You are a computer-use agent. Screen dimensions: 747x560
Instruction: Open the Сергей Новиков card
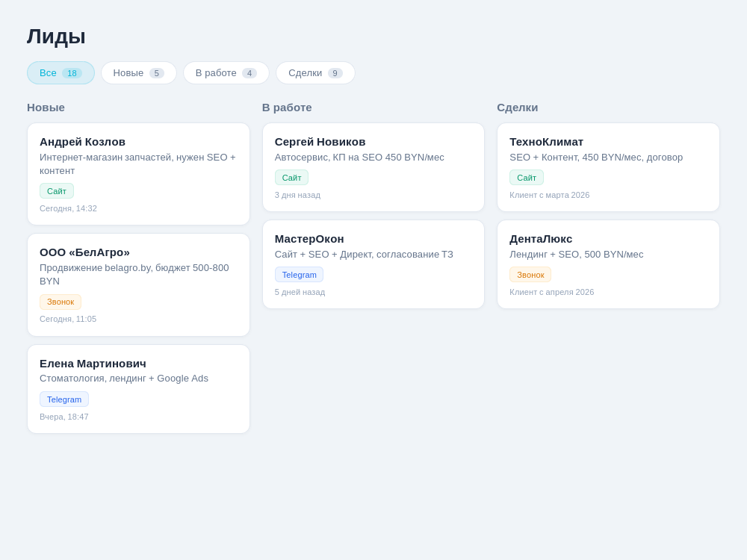[x=373, y=167]
